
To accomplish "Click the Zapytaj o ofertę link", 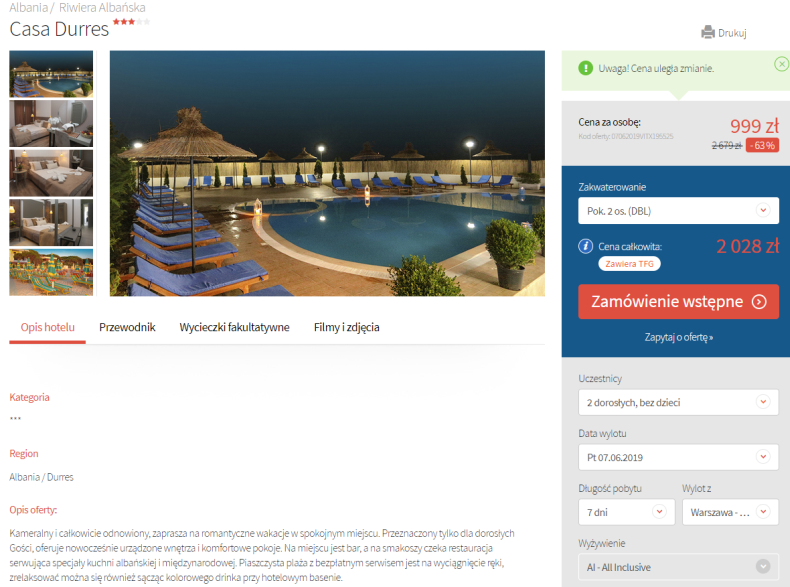I will pos(678,337).
